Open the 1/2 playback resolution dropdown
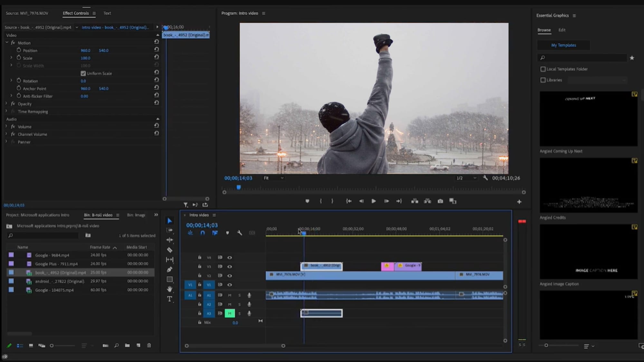 point(466,178)
